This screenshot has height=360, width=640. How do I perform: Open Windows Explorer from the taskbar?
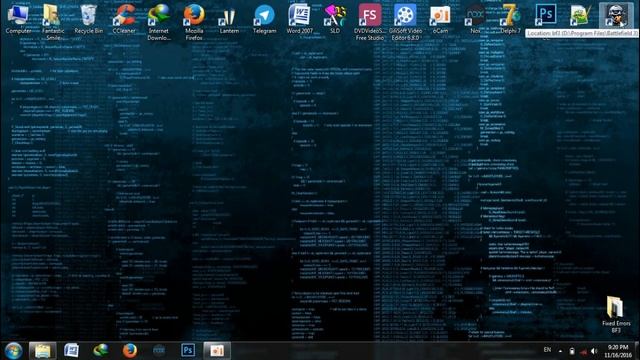point(42,351)
